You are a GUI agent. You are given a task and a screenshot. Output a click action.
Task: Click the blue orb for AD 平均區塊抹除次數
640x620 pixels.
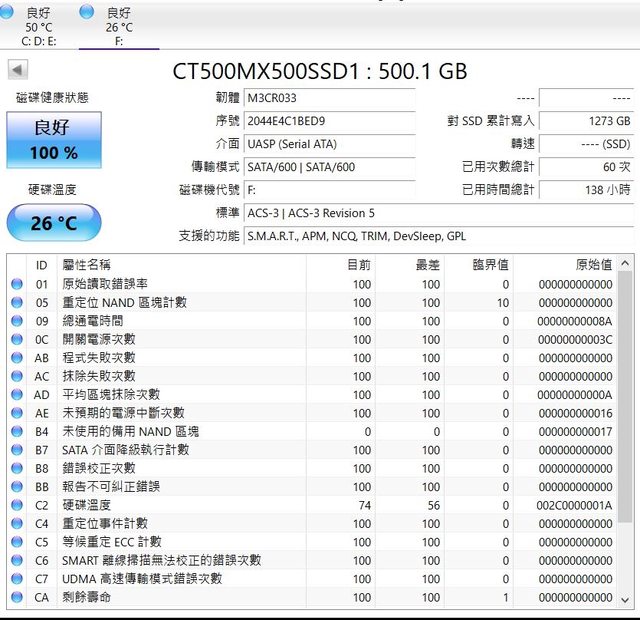point(16,395)
